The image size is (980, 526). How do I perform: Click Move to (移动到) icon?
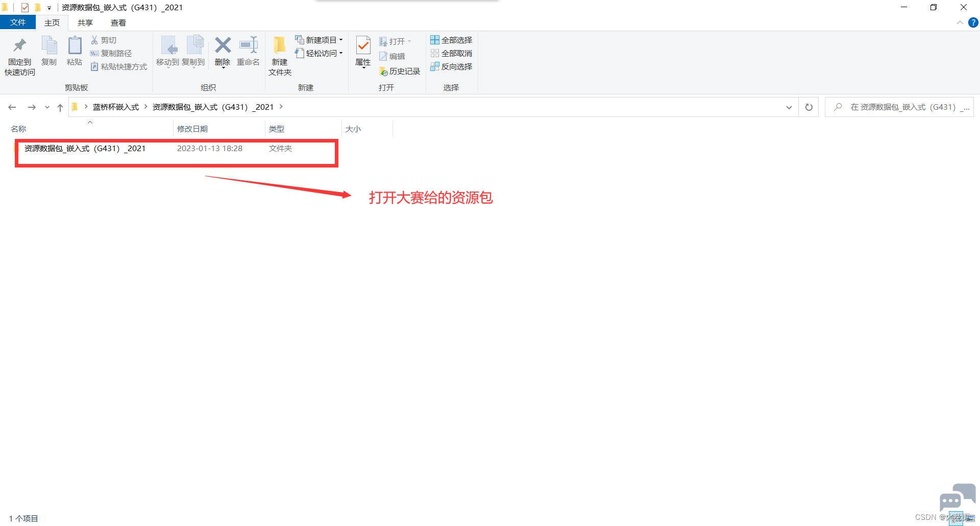[x=168, y=45]
